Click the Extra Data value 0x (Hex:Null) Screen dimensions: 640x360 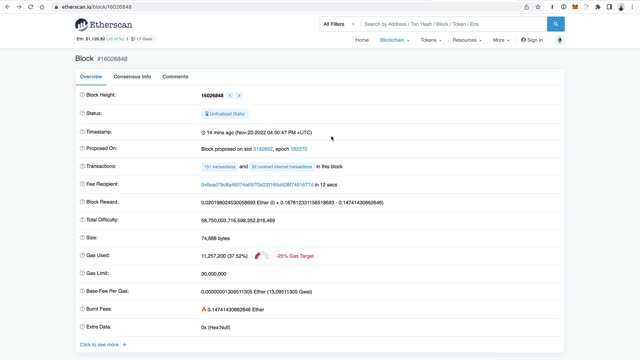216,327
